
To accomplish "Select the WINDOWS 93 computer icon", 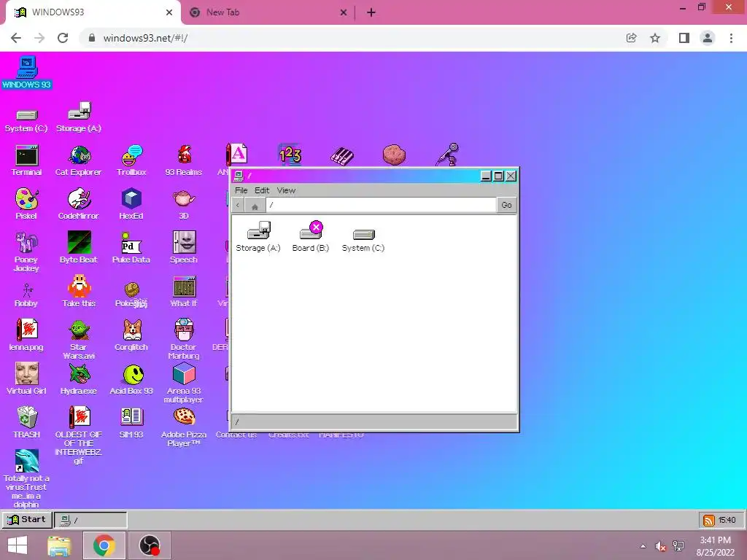I will coord(27,72).
